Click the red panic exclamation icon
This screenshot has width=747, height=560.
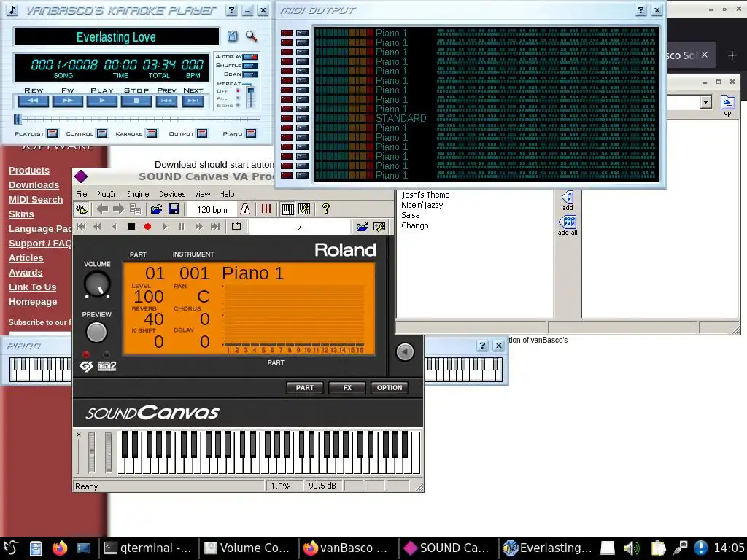coord(266,209)
